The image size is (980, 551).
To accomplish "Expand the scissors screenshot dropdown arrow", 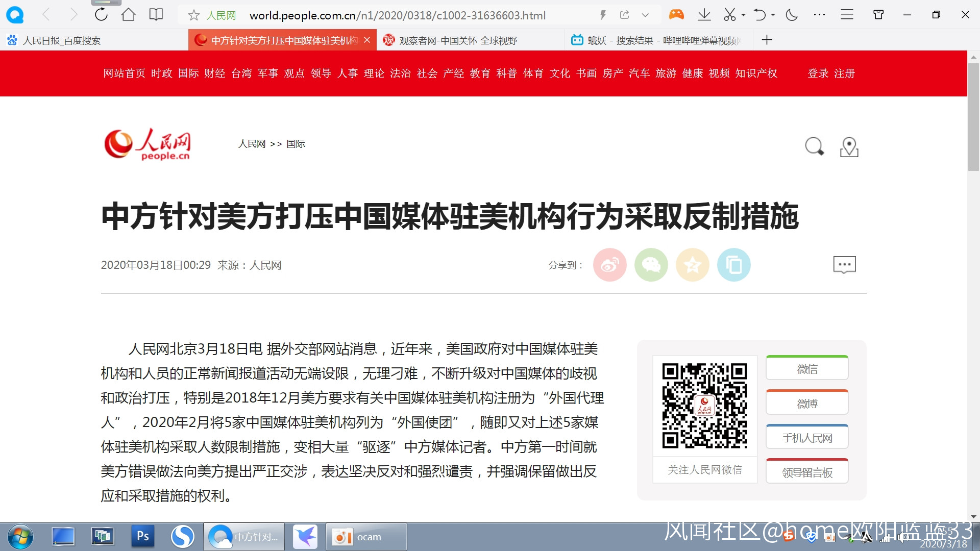I will [x=743, y=15].
